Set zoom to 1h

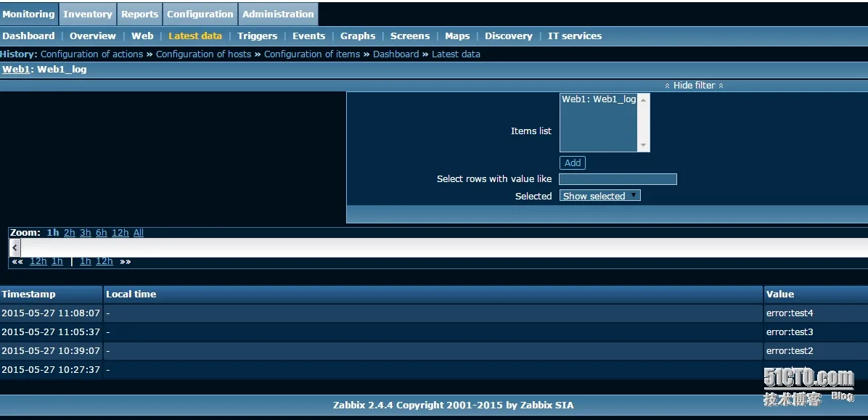pos(52,233)
